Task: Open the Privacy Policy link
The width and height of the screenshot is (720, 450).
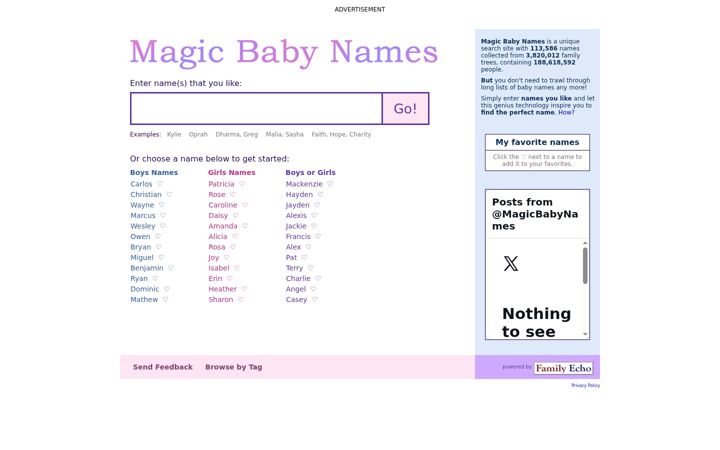Action: pyautogui.click(x=585, y=386)
